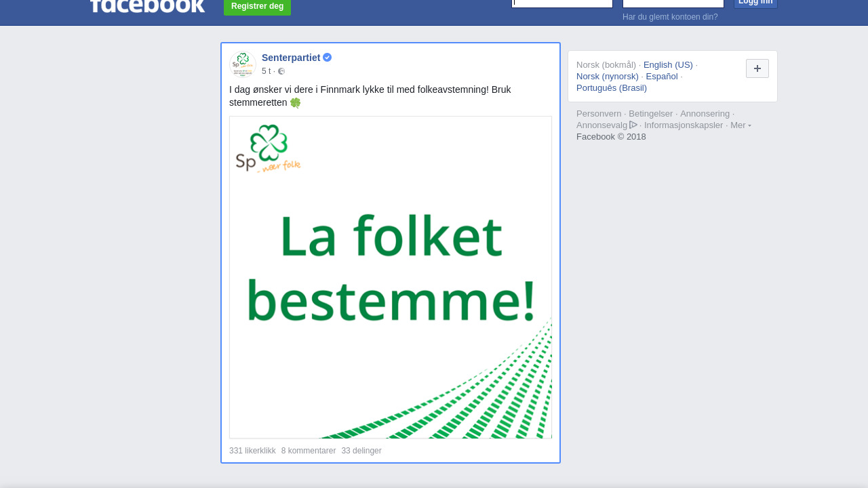The width and height of the screenshot is (868, 488).
Task: Switch language to English (US)
Action: [x=668, y=65]
